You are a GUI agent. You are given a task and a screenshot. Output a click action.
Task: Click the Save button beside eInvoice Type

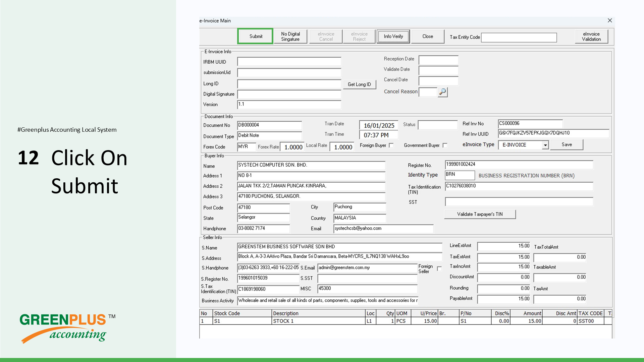567,144
